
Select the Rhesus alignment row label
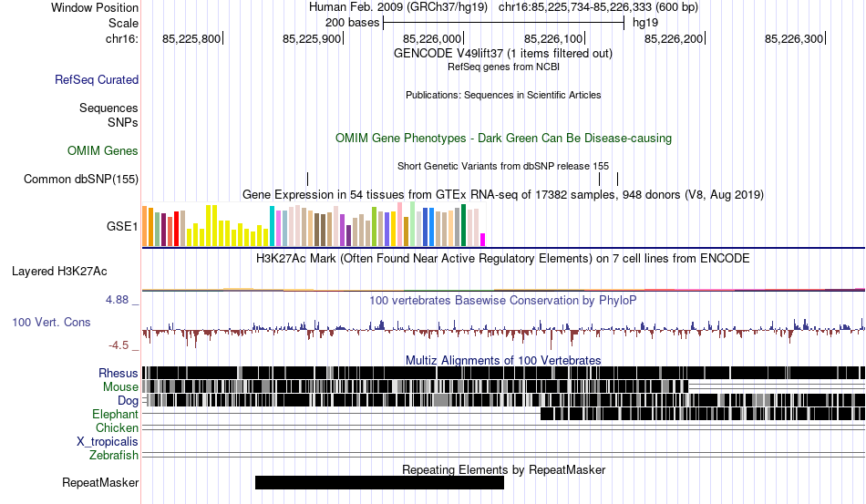[119, 373]
